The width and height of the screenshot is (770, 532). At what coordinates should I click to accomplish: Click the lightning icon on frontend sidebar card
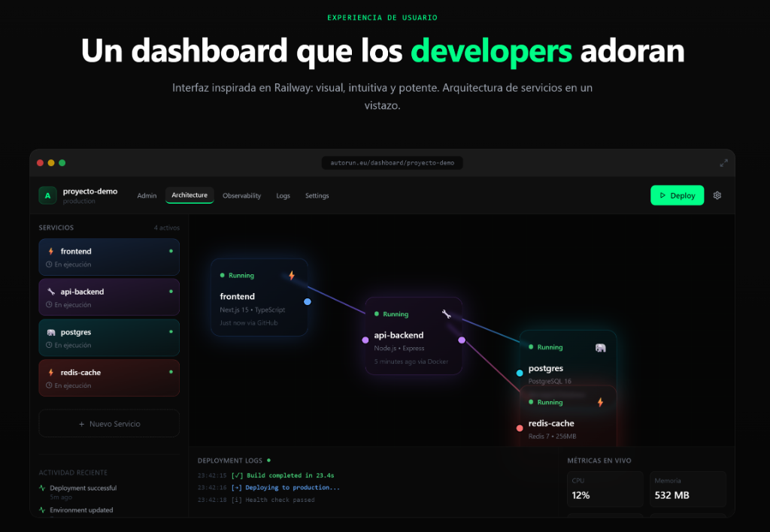tap(51, 251)
